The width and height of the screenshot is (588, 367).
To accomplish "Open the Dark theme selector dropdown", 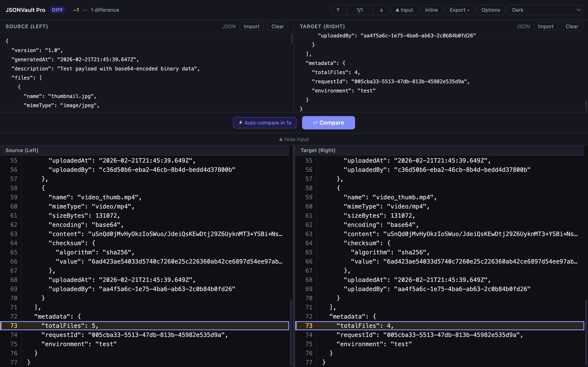I will point(544,10).
